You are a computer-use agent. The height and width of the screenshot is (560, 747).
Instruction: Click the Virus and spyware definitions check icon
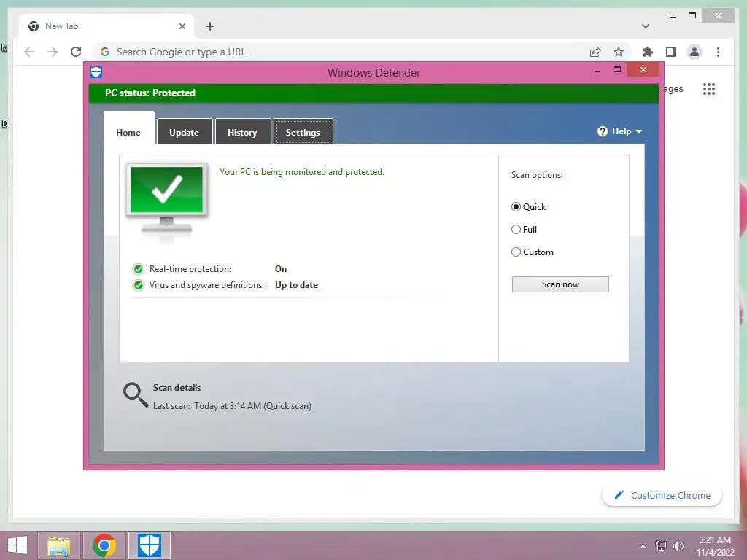(x=138, y=285)
